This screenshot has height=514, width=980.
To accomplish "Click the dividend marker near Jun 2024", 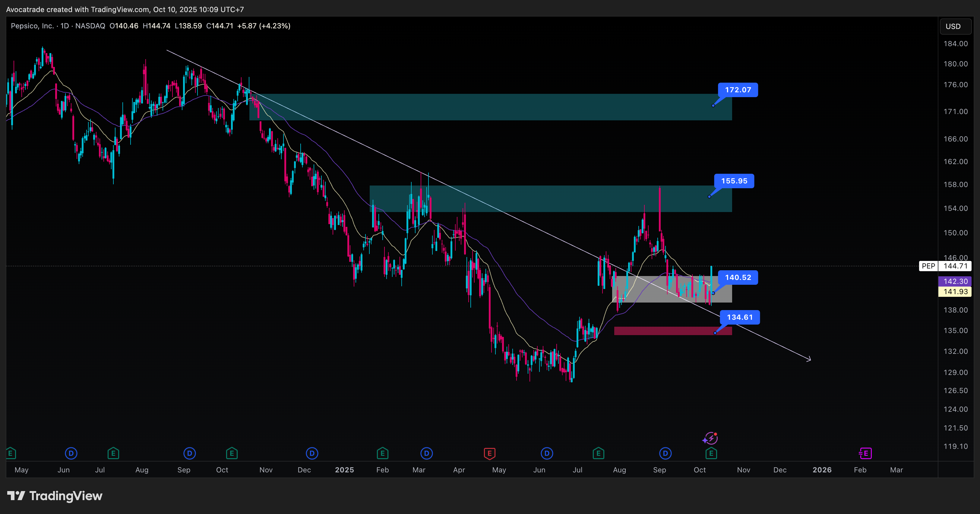I will pyautogui.click(x=71, y=453).
